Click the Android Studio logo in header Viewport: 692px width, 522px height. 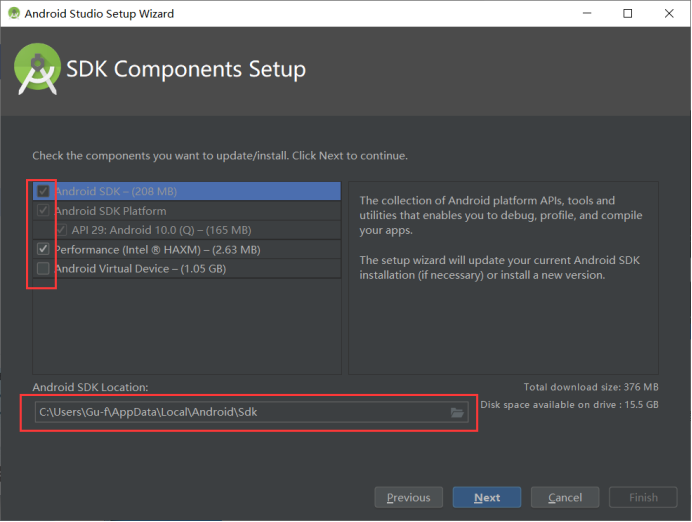click(37, 69)
